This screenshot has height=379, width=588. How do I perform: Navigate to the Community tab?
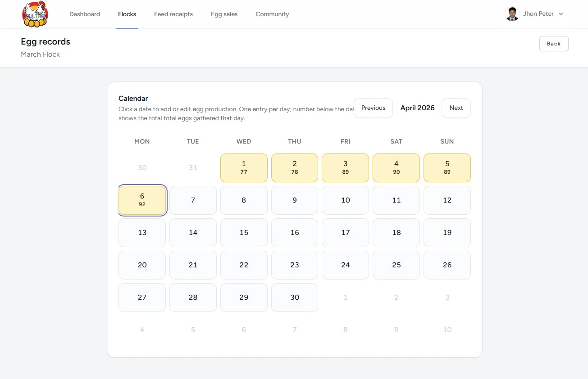point(272,14)
